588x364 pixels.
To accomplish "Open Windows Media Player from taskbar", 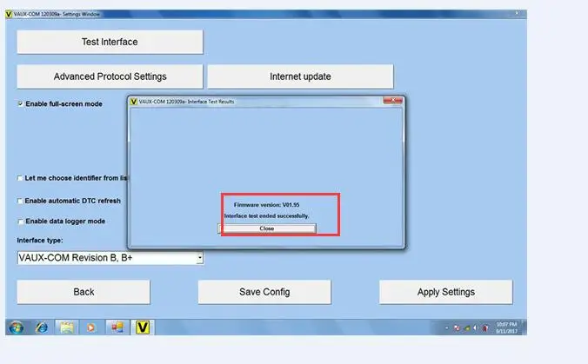I will [90, 328].
